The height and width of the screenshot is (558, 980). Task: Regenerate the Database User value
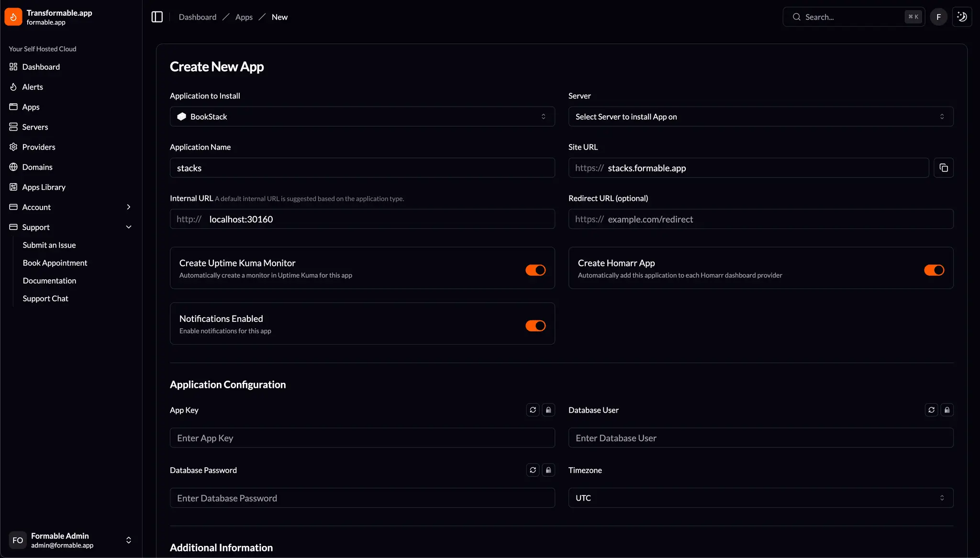[931, 410]
